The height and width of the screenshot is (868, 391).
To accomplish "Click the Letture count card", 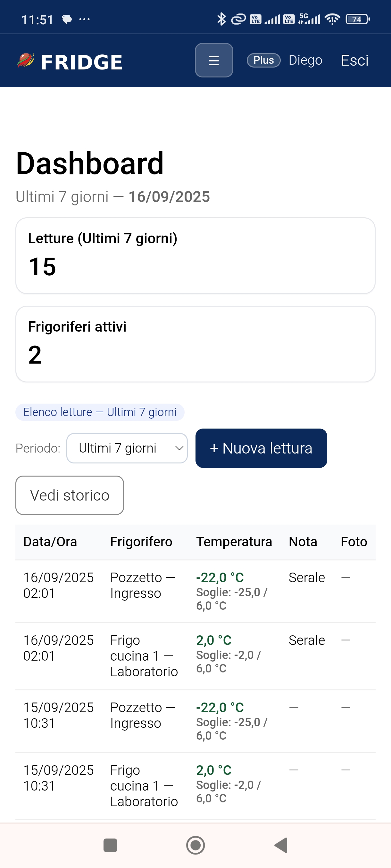I will coord(195,256).
